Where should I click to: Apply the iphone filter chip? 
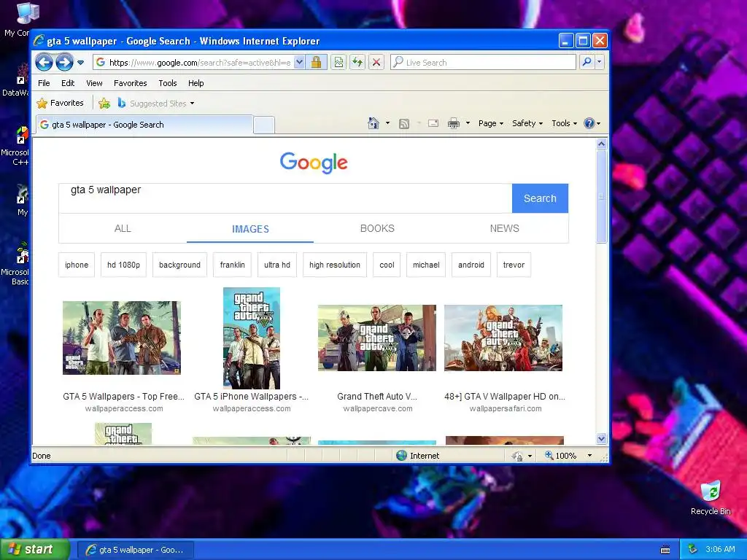(x=77, y=265)
